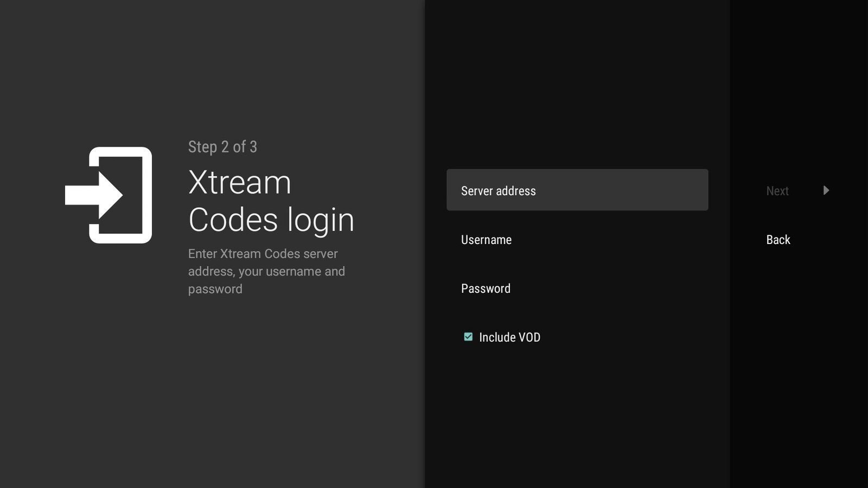The width and height of the screenshot is (868, 488).
Task: Click the Include VOD label text
Action: (509, 337)
